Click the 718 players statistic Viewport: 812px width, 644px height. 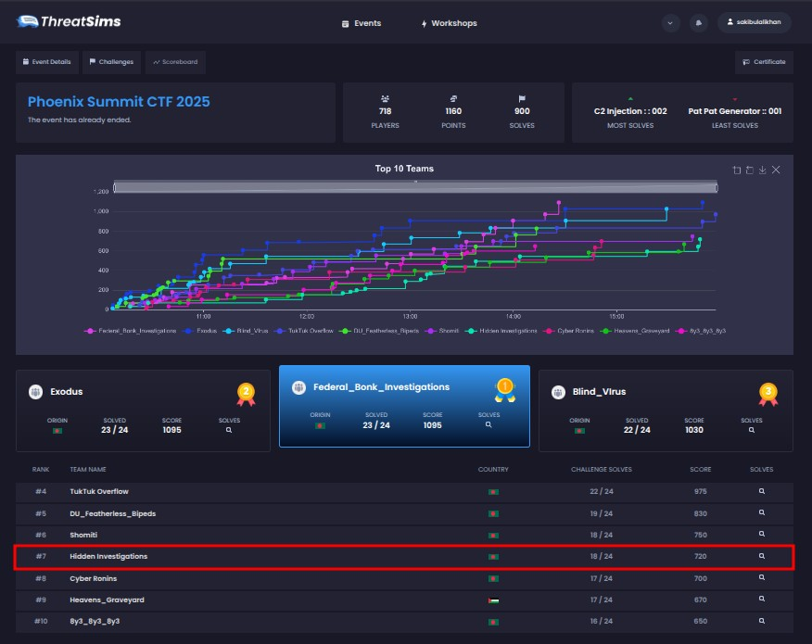[385, 112]
